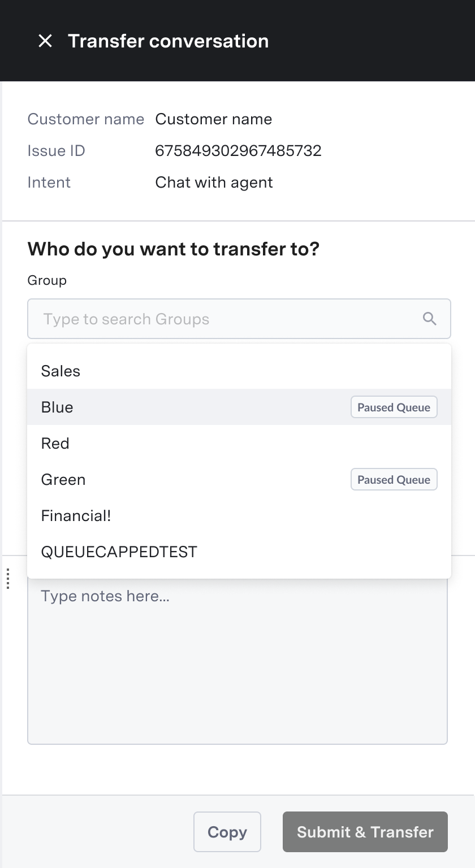
Task: Close the Transfer conversation panel
Action: pyautogui.click(x=45, y=41)
